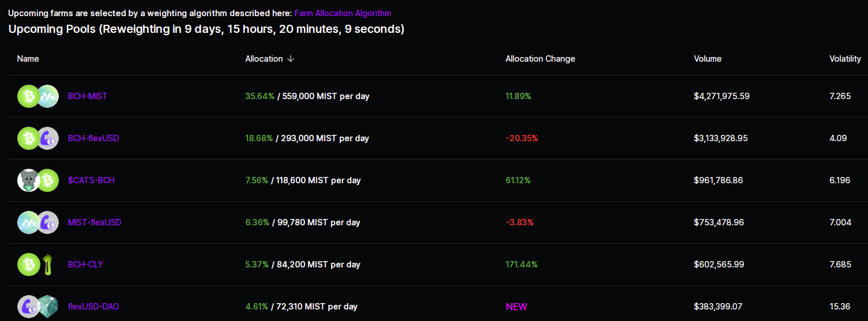Click the BCH coin icon in BCH-MIST row
The height and width of the screenshot is (321, 868).
pyautogui.click(x=29, y=96)
